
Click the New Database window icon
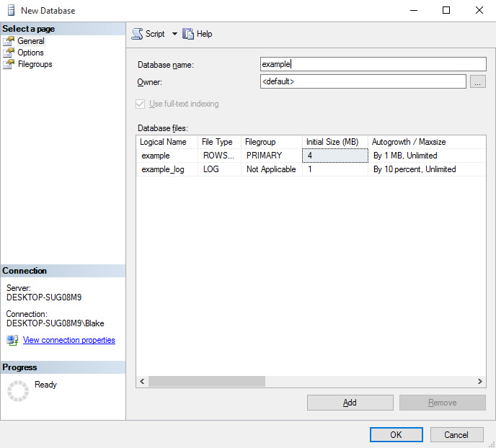click(9, 10)
